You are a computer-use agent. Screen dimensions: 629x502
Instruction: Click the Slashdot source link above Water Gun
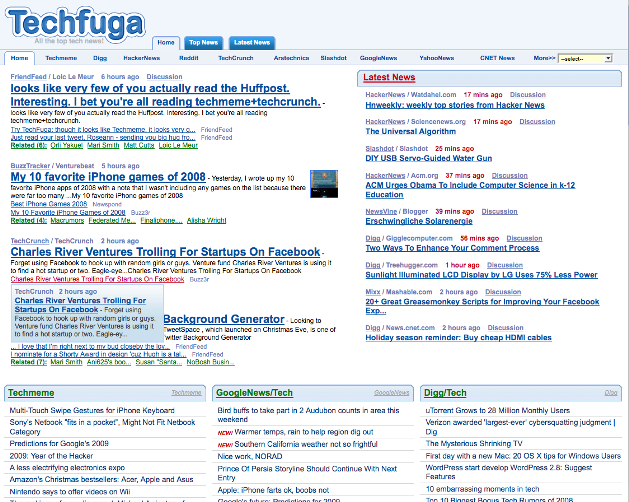pyautogui.click(x=379, y=148)
